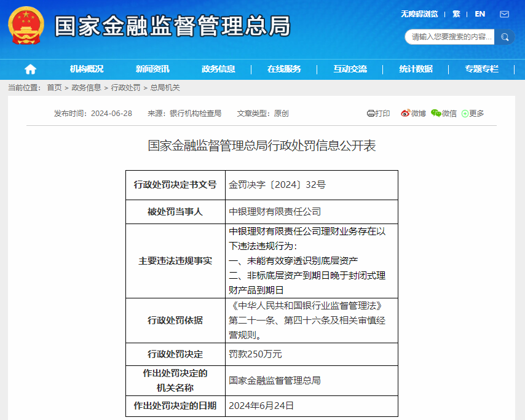Open 新闻资讯 menu
Image resolution: width=525 pixels, height=420 pixels.
pos(152,69)
